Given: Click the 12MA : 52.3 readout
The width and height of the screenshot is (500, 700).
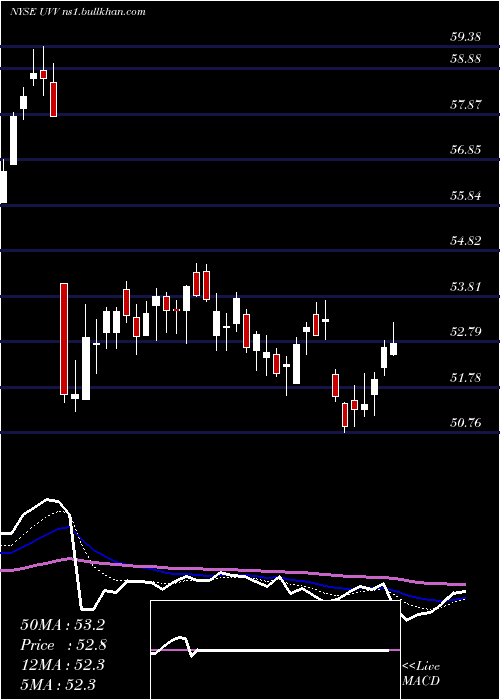Looking at the screenshot, I should coord(62,665).
